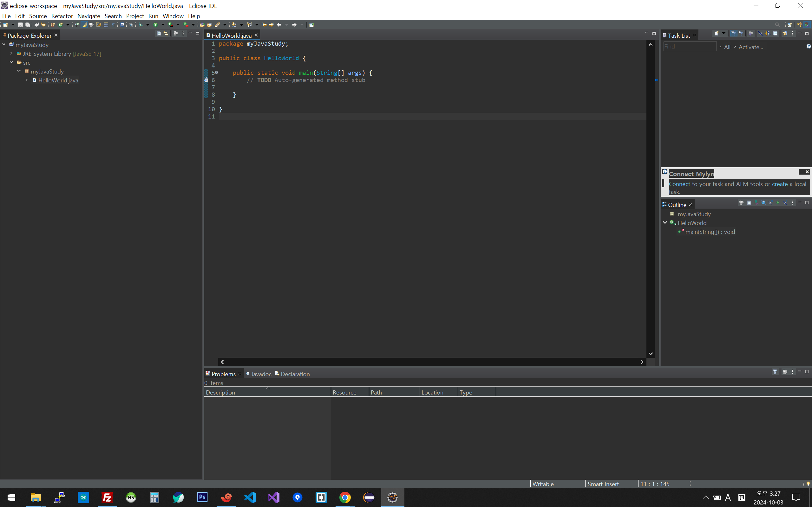Click Synchronize Changed icon in Task List
Screen dimensions: 812x507
[784, 34]
